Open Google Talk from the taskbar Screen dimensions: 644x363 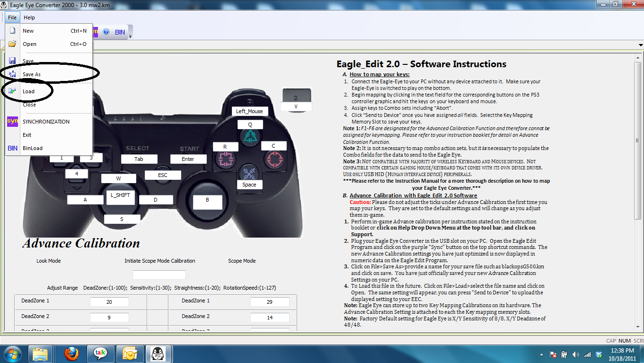click(100, 354)
